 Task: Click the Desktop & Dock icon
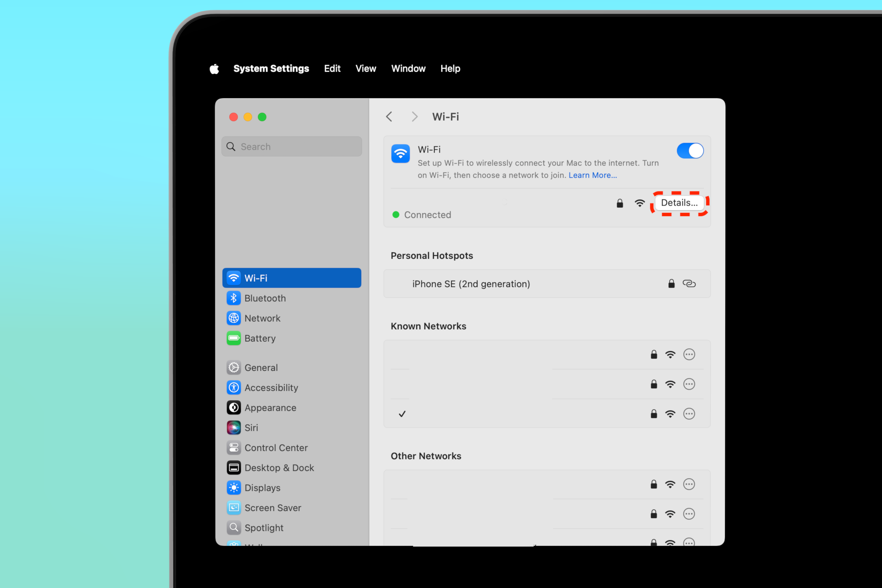point(234,468)
